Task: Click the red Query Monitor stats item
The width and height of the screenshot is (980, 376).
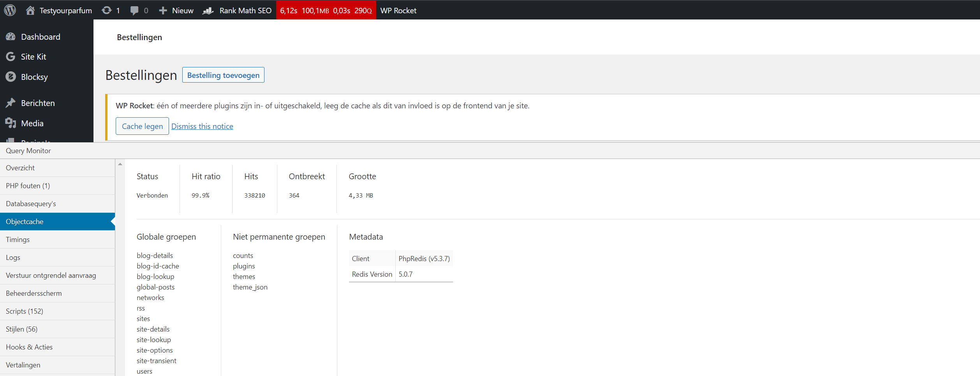Action: coord(326,10)
